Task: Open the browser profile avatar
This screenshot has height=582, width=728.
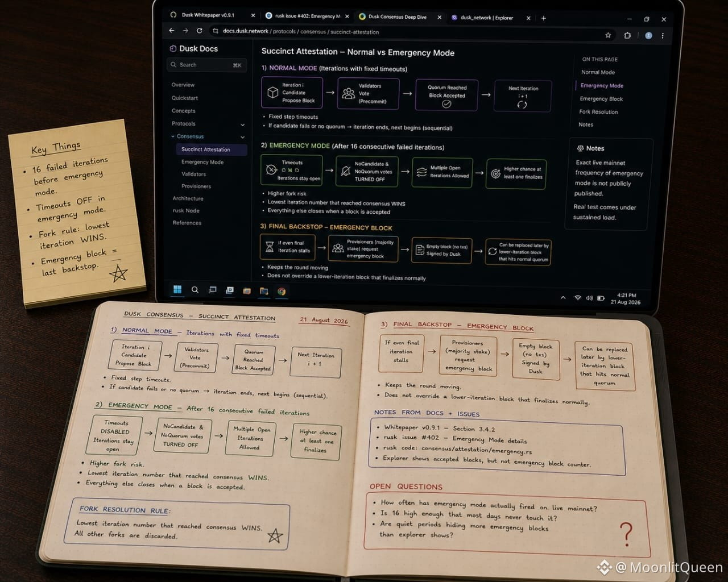Action: click(648, 35)
